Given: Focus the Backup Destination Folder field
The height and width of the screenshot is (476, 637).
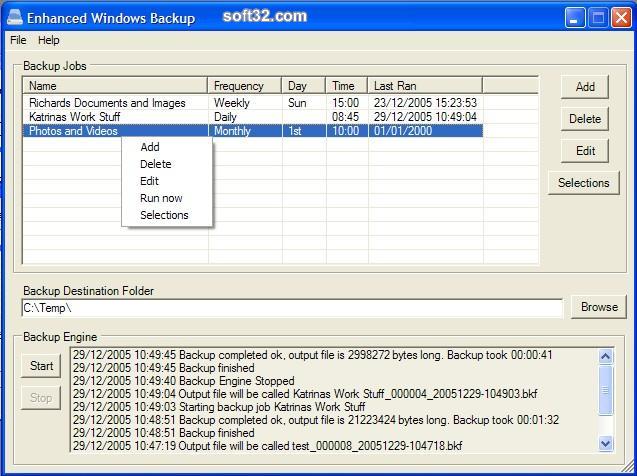Looking at the screenshot, I should 291,308.
